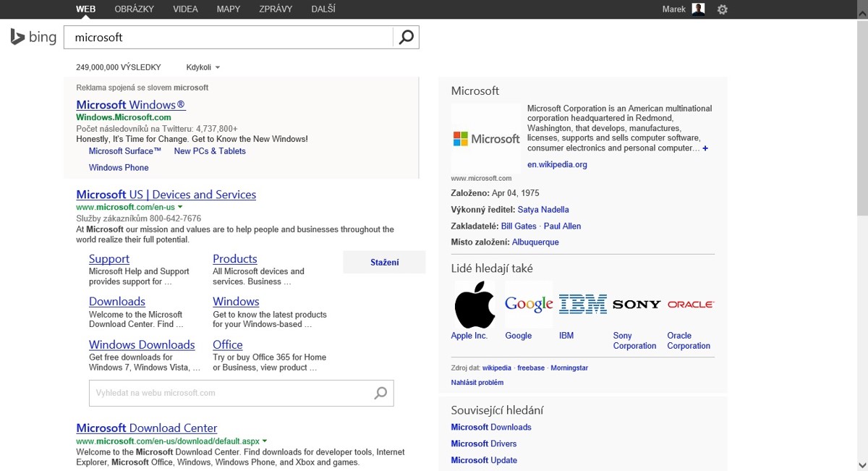Open the Microsoft Download Center result
The image size is (868, 471).
(x=147, y=428)
